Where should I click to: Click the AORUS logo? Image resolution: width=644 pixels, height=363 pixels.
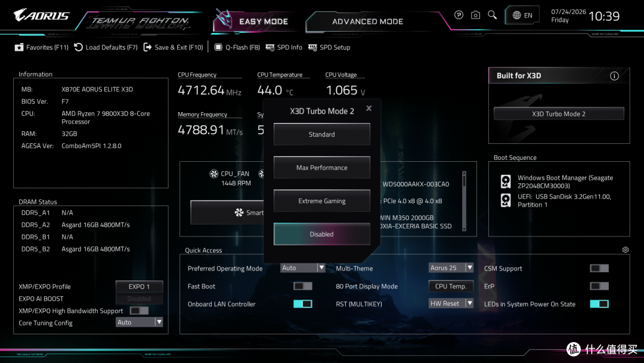42,16
